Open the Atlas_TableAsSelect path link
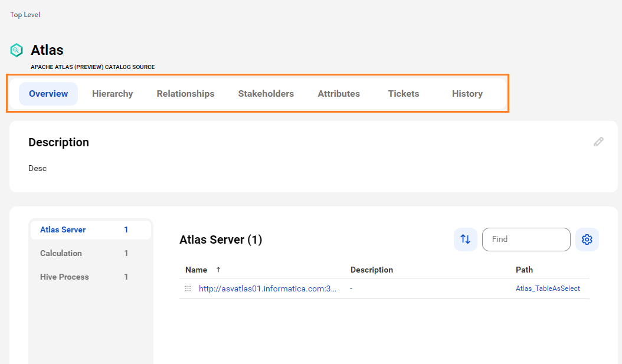622x364 pixels. [x=548, y=288]
